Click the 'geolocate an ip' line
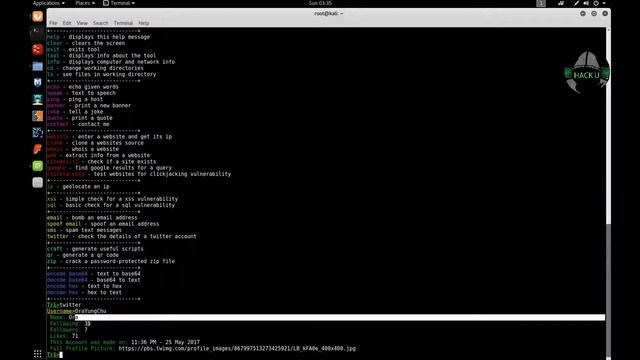640x360 pixels. (x=86, y=187)
